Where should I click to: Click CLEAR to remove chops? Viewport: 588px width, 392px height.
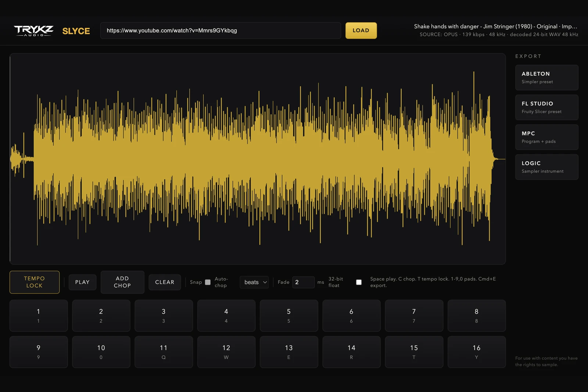[x=165, y=282]
